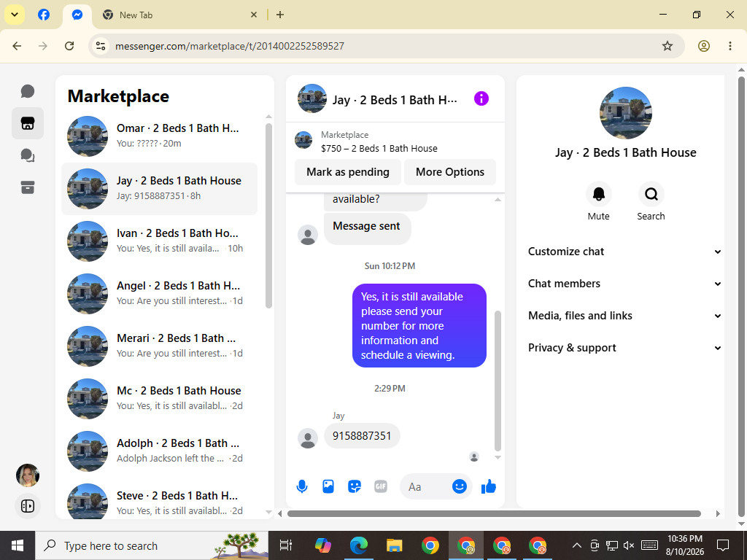The image size is (747, 560).
Task: Click the Windows taskbar search box
Action: 152,545
